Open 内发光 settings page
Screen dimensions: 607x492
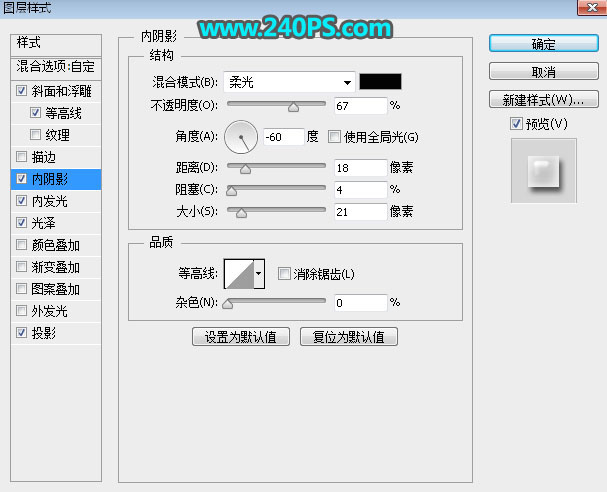tap(50, 201)
